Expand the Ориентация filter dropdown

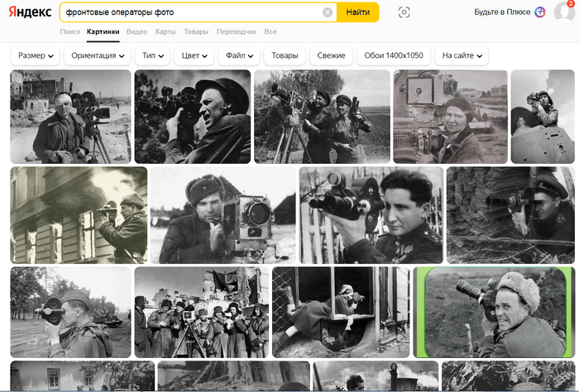[x=99, y=55]
